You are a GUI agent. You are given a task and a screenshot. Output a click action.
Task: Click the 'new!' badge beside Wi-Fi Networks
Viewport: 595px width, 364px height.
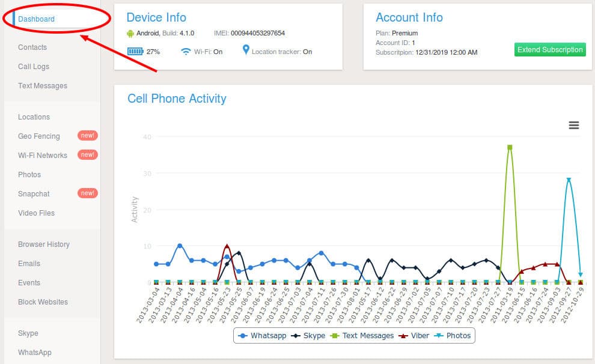pos(88,155)
